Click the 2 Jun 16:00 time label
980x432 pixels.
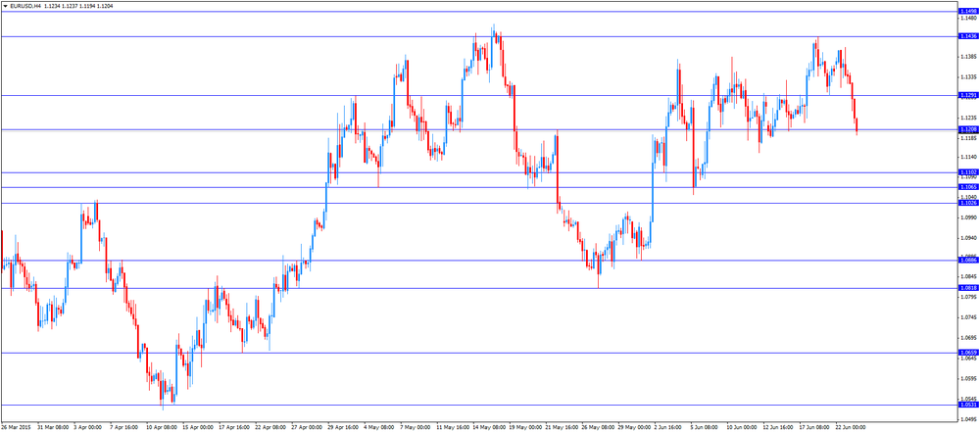pos(669,428)
